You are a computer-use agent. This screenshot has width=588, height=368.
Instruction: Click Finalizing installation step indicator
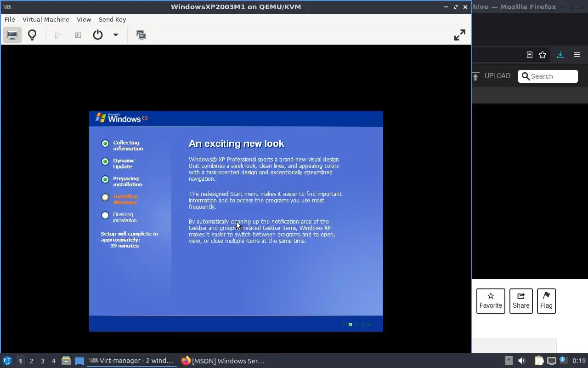click(x=105, y=215)
